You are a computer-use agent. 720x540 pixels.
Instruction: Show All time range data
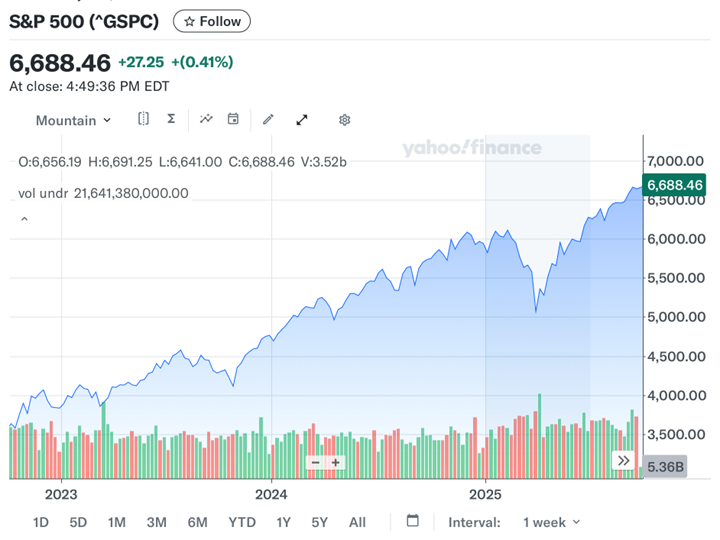(357, 522)
